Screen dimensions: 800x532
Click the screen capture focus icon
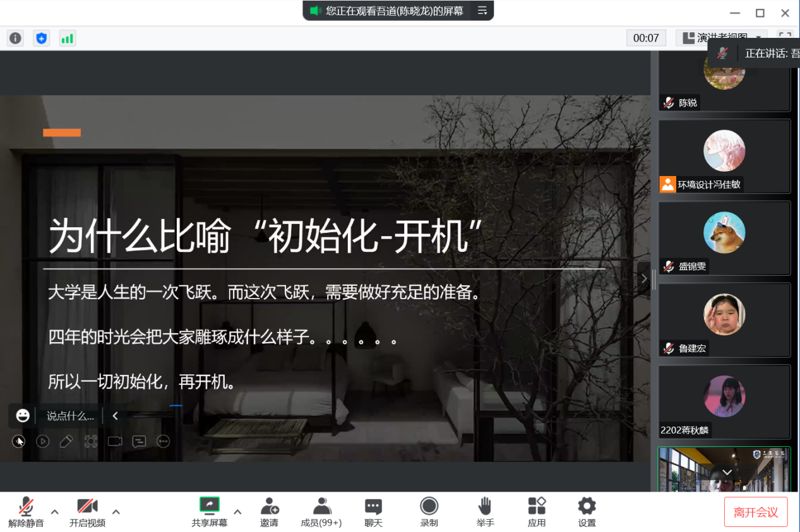(x=90, y=441)
